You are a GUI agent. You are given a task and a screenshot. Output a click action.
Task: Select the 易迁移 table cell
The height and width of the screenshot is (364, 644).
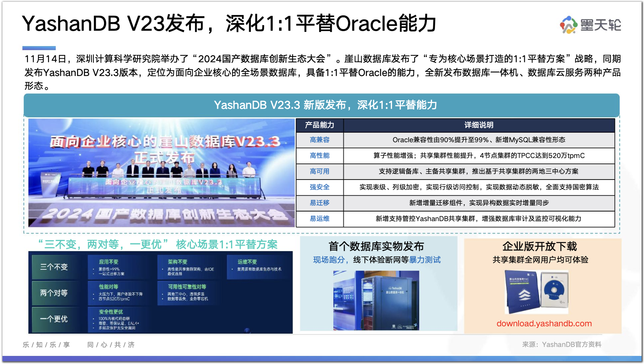(x=320, y=203)
